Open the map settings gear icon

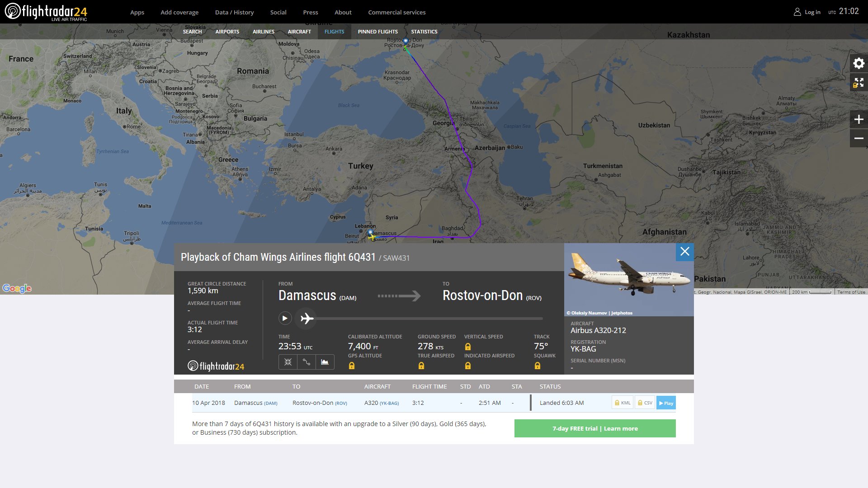[859, 63]
